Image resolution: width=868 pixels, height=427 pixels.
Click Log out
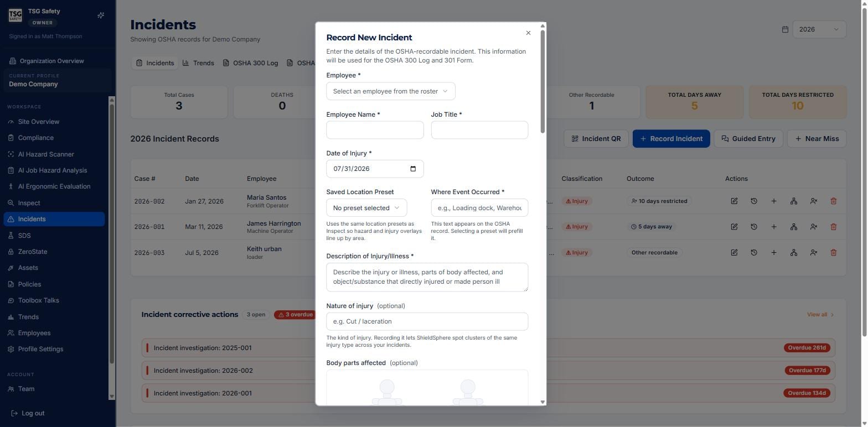[28, 413]
